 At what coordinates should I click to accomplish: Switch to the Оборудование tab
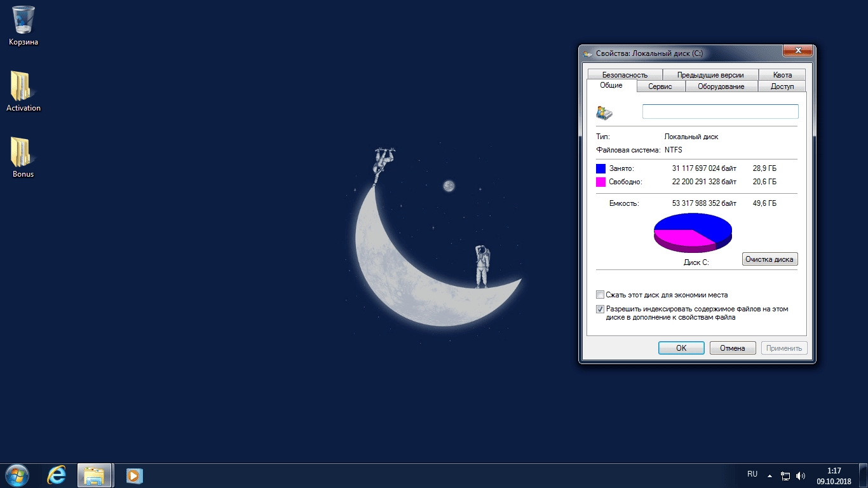721,86
